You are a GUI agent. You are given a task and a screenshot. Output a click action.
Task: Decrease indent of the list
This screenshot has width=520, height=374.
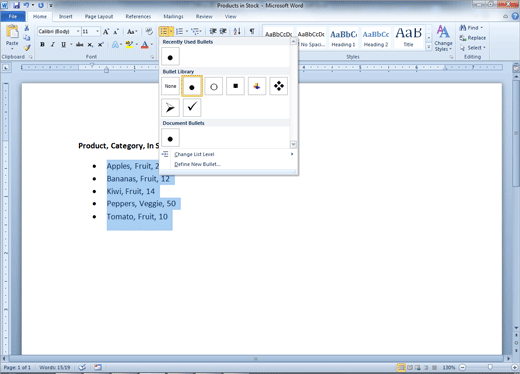[213, 31]
